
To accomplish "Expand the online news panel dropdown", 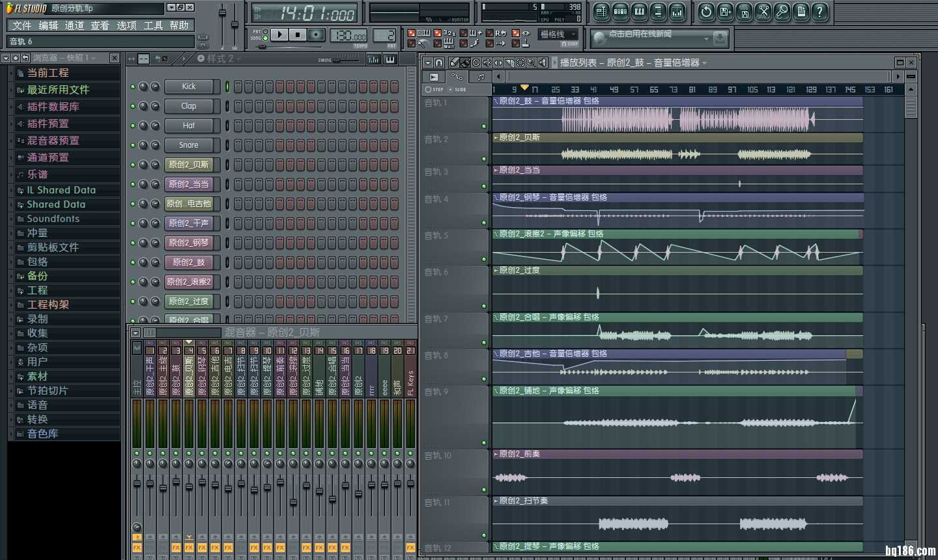I will [x=706, y=39].
